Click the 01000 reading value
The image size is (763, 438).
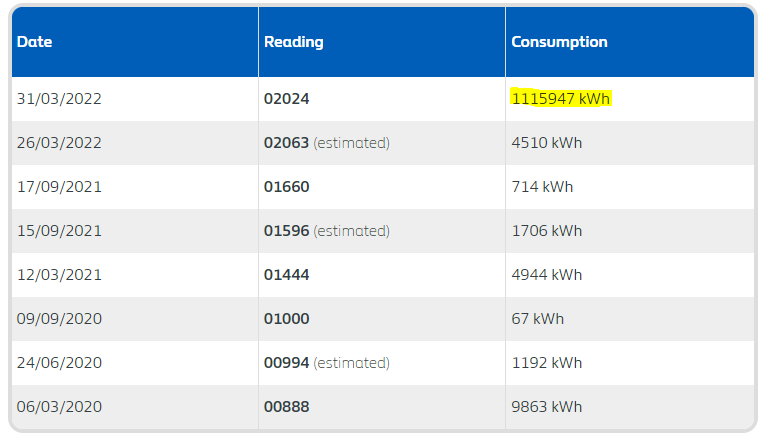click(x=286, y=319)
